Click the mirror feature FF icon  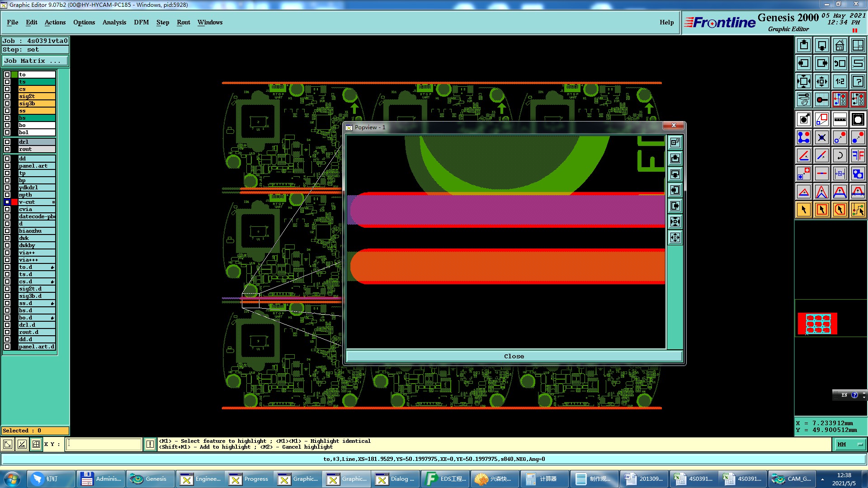858,155
